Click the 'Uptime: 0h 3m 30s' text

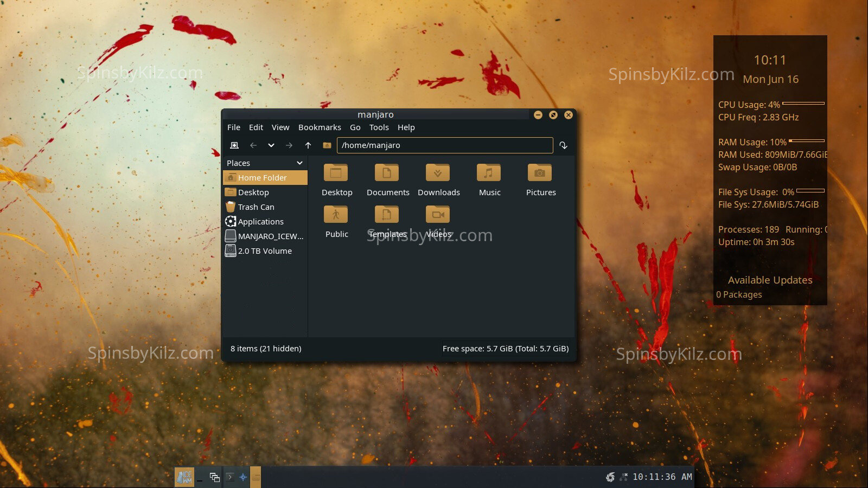click(756, 242)
